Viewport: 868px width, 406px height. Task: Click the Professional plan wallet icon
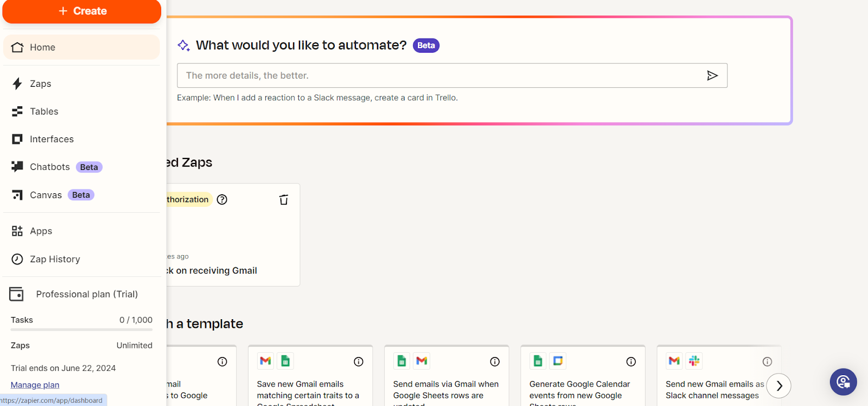pyautogui.click(x=16, y=294)
